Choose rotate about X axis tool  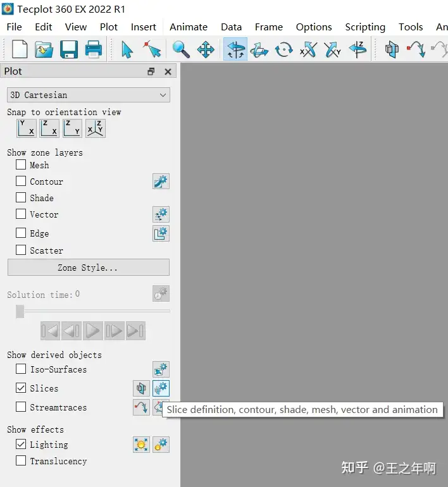[x=308, y=49]
